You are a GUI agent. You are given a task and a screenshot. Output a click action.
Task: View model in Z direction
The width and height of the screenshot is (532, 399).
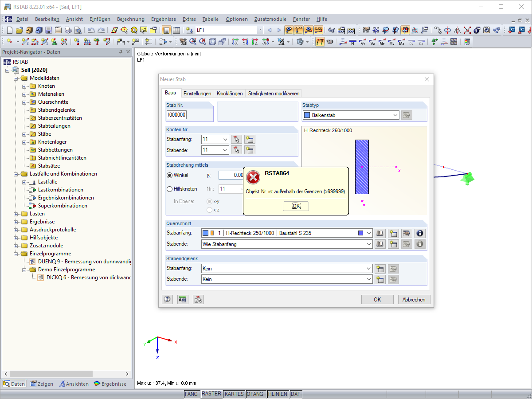pos(255,42)
